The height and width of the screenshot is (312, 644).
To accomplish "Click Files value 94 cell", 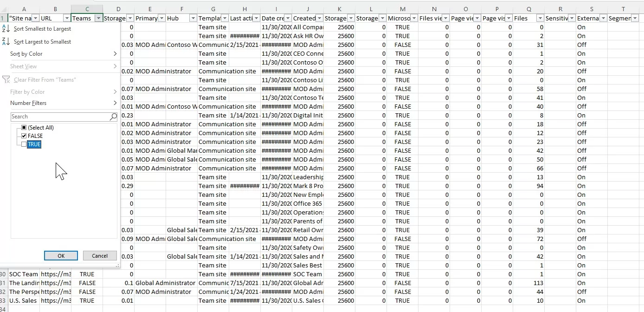I will pyautogui.click(x=528, y=186).
